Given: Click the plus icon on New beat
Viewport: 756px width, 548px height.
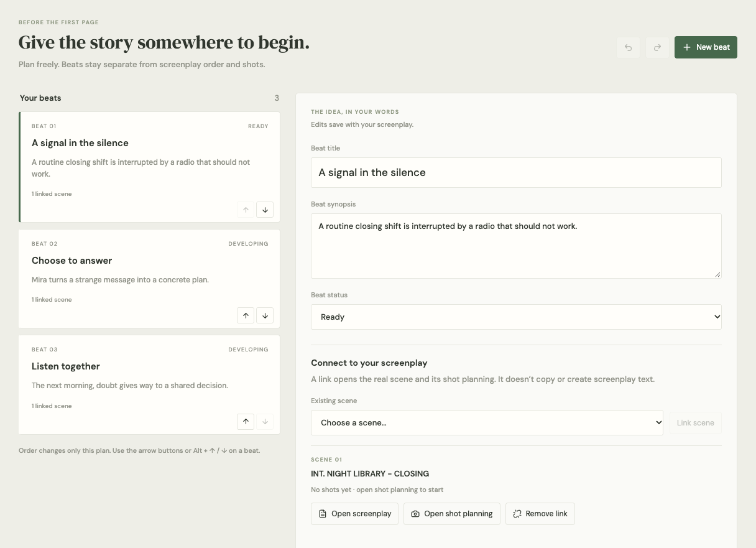Looking at the screenshot, I should click(x=687, y=47).
